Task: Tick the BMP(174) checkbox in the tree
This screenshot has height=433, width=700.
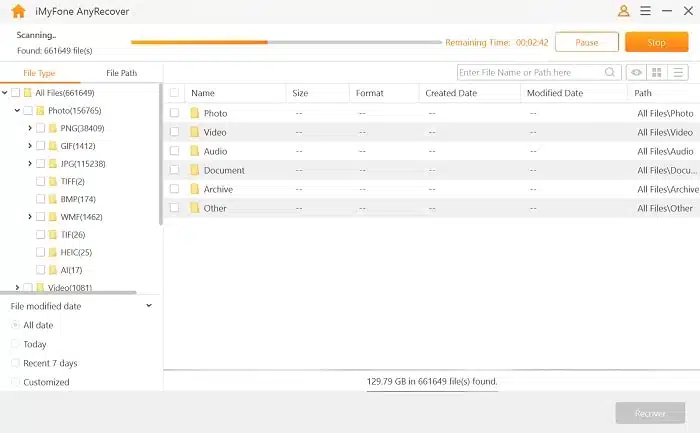Action: (40, 199)
